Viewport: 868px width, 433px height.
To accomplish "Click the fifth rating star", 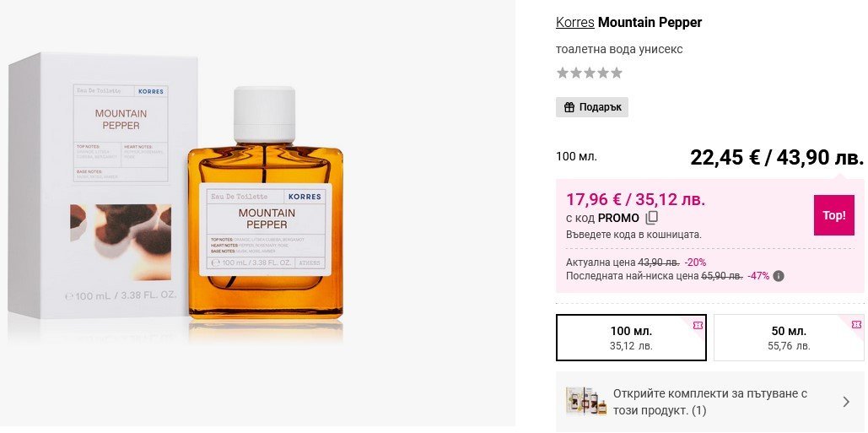I will [x=617, y=73].
